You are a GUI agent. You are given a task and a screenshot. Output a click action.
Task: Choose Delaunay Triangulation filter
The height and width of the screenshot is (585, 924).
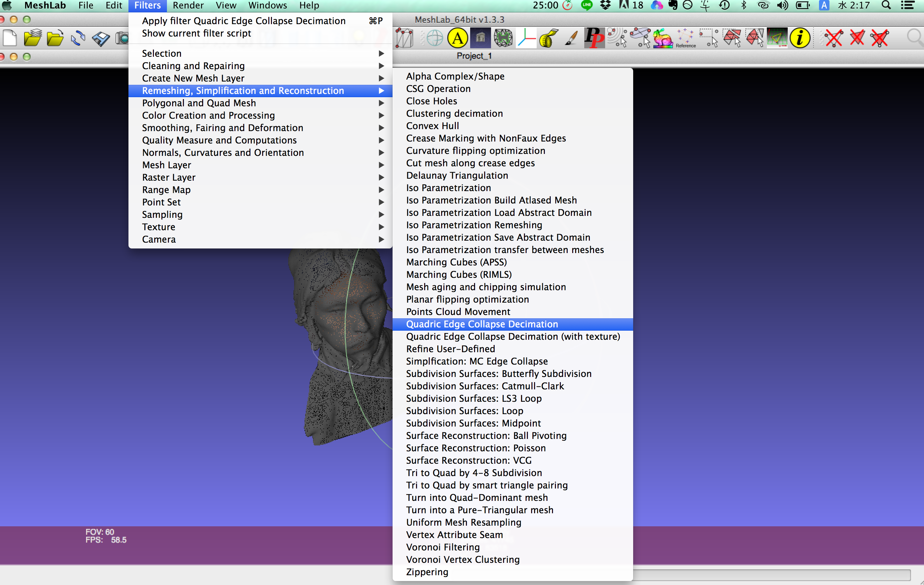click(x=513, y=175)
